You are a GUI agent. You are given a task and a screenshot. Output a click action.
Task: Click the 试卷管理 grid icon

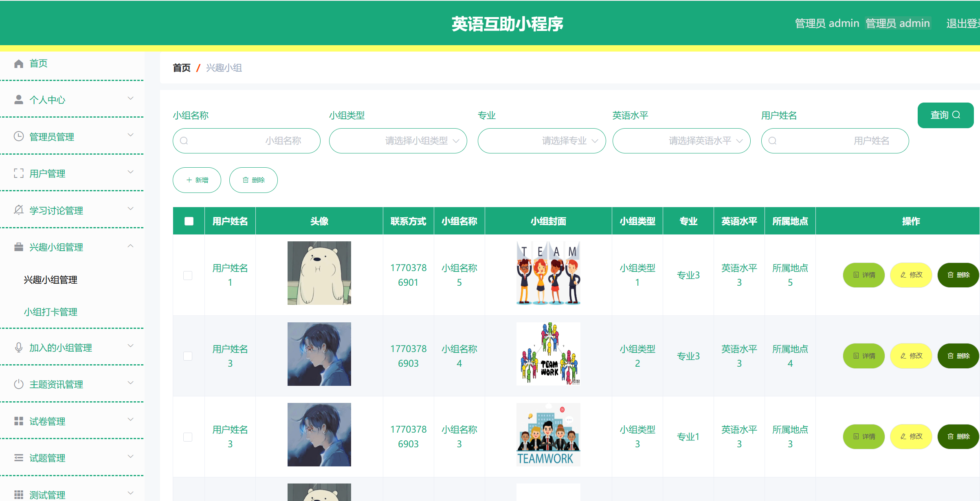pos(18,421)
